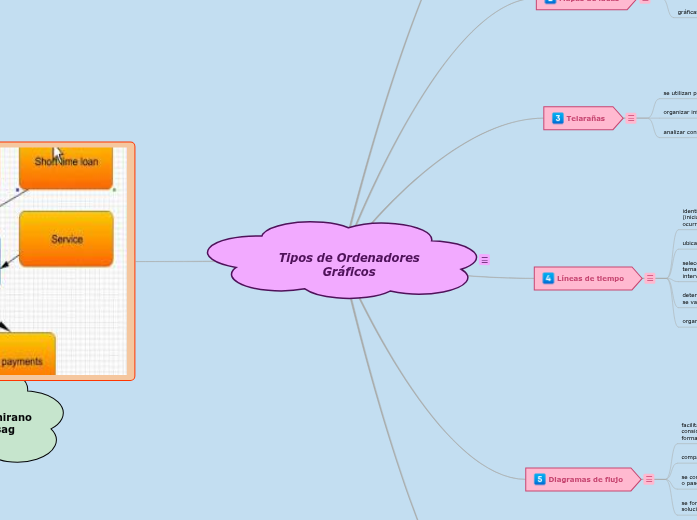
Task: Open notes icon beside Telarañas node
Action: coord(631,118)
